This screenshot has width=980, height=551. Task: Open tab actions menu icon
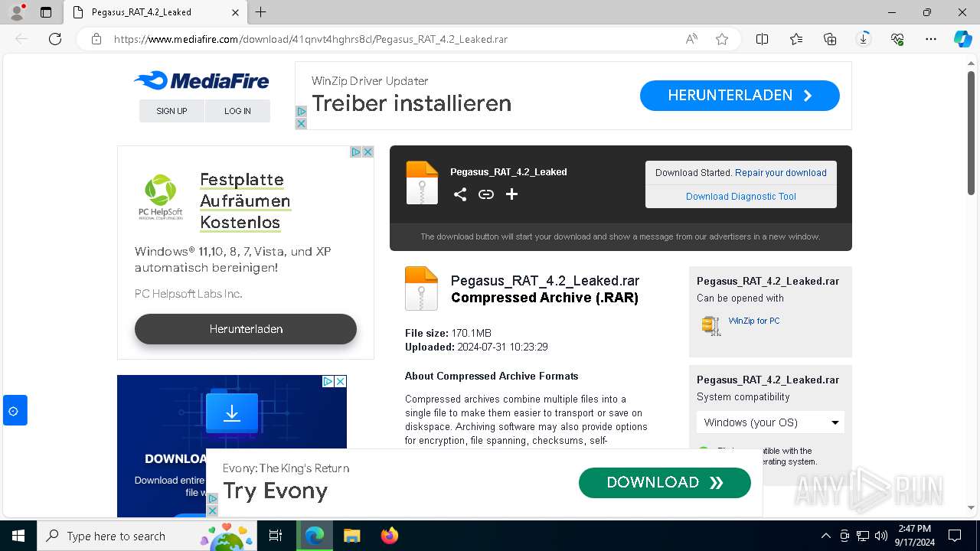click(46, 12)
